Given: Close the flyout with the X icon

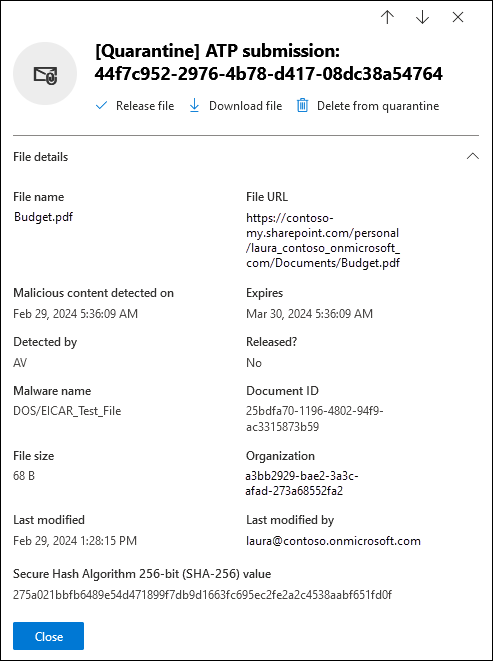Looking at the screenshot, I should click(x=458, y=17).
